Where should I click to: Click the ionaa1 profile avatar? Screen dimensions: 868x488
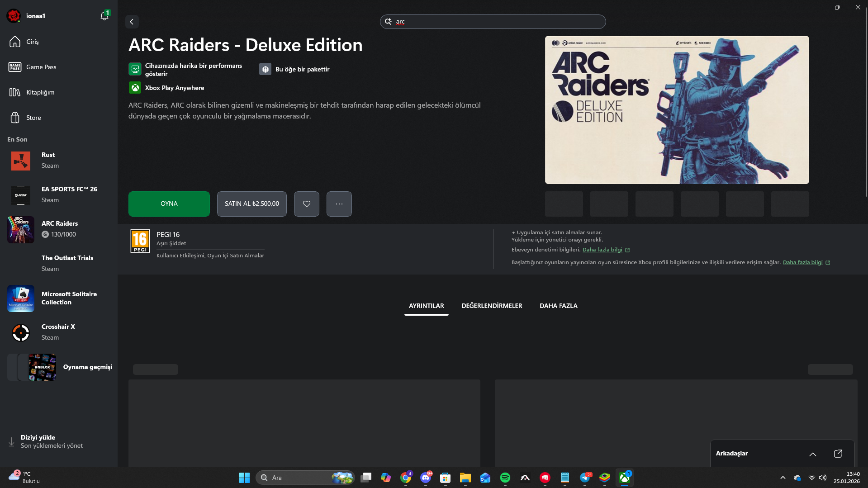point(14,16)
